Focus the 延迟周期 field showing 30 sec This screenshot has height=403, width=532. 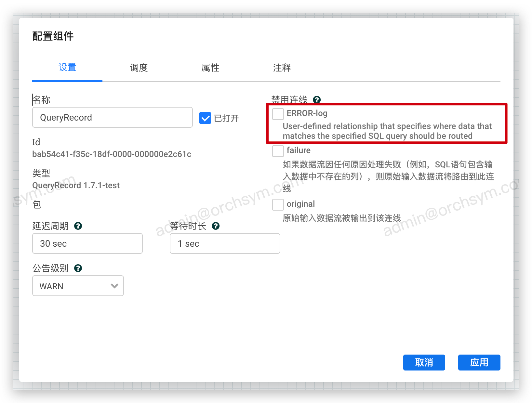[x=87, y=243]
